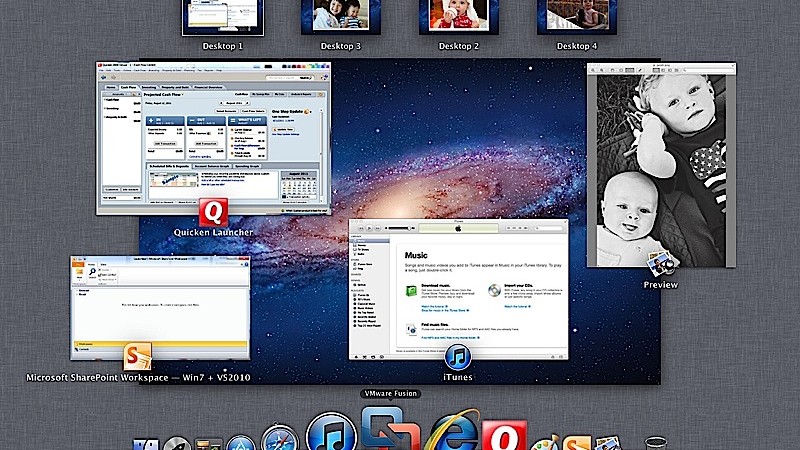Click the iTunes badge under its window

point(458,357)
